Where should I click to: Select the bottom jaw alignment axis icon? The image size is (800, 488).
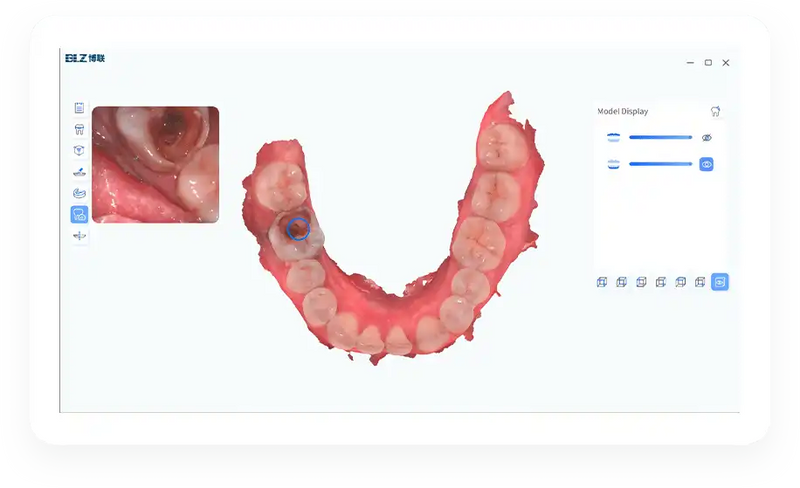tap(79, 236)
